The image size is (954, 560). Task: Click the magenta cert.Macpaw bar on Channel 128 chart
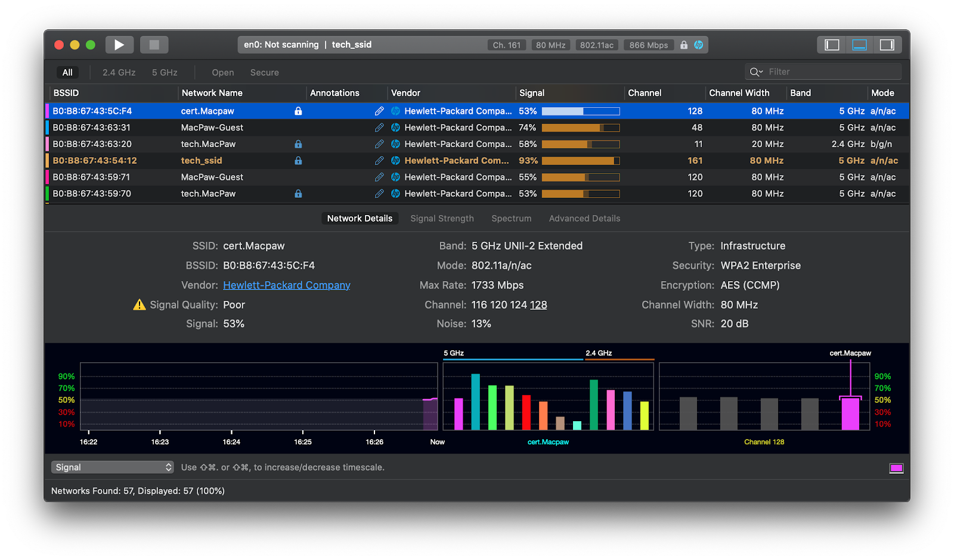pyautogui.click(x=850, y=413)
